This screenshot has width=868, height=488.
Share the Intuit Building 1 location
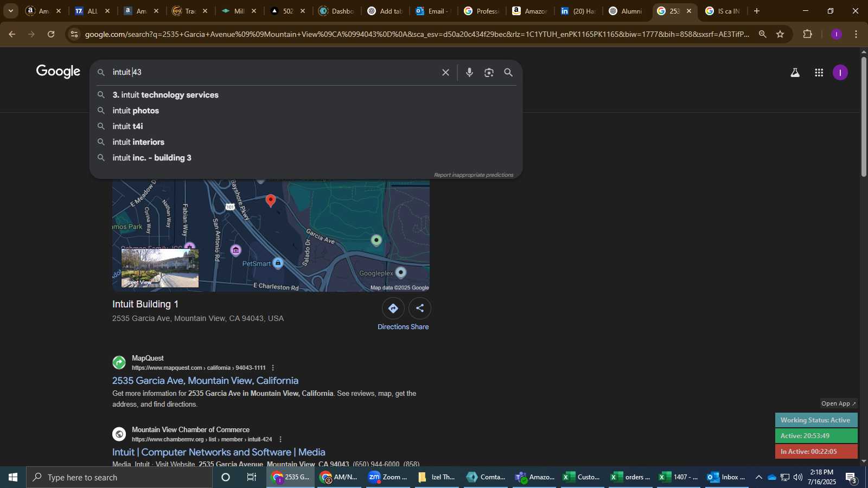point(420,308)
